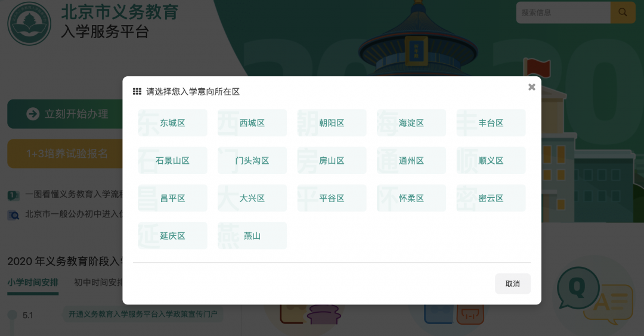Viewport: 644px width, 336px height.
Task: Select 房山区 district
Action: pyautogui.click(x=332, y=160)
